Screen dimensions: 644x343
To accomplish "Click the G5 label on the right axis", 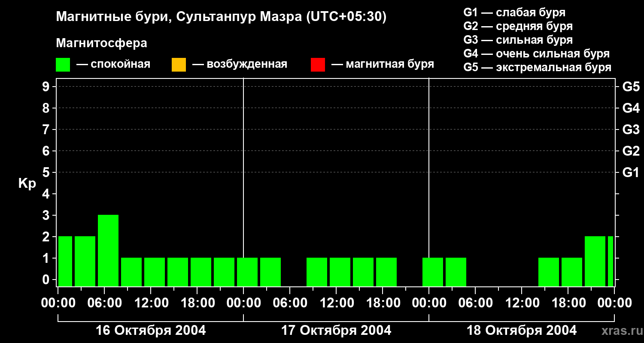I will pyautogui.click(x=631, y=87).
